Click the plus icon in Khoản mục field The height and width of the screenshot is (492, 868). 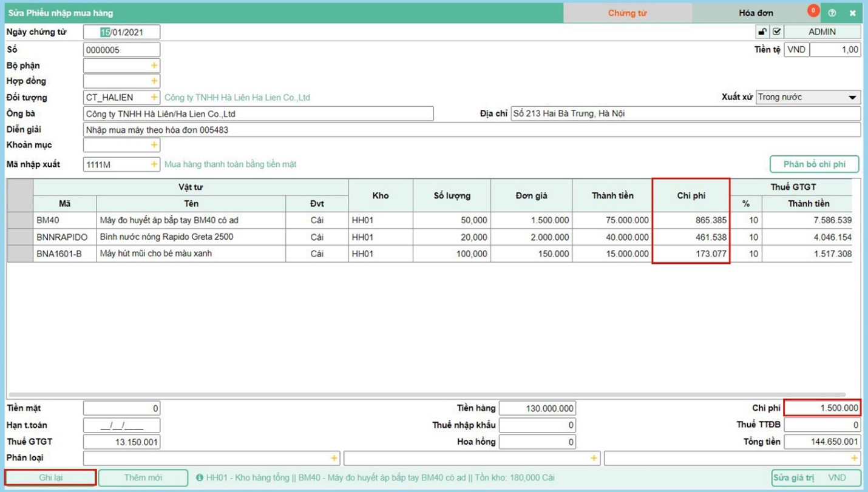click(154, 146)
